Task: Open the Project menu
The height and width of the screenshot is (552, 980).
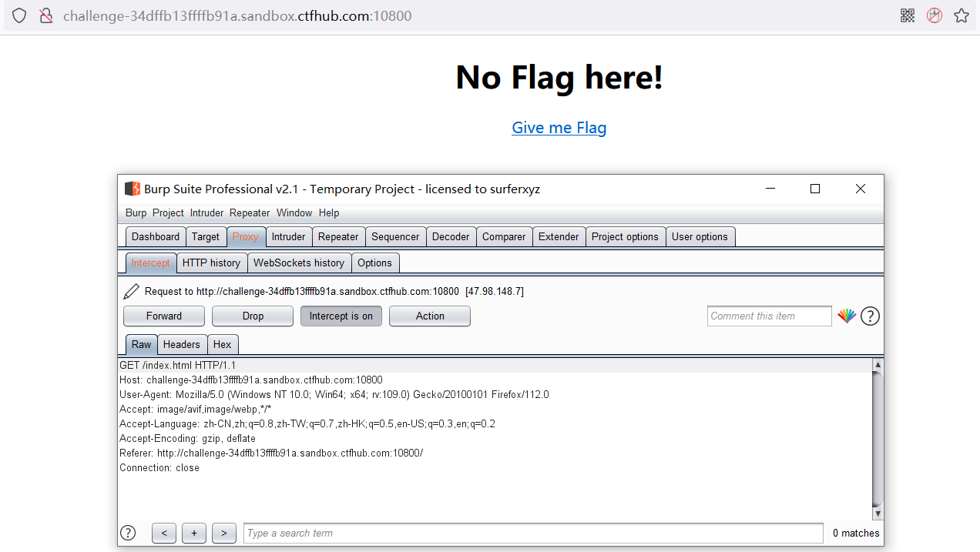Action: coord(168,212)
